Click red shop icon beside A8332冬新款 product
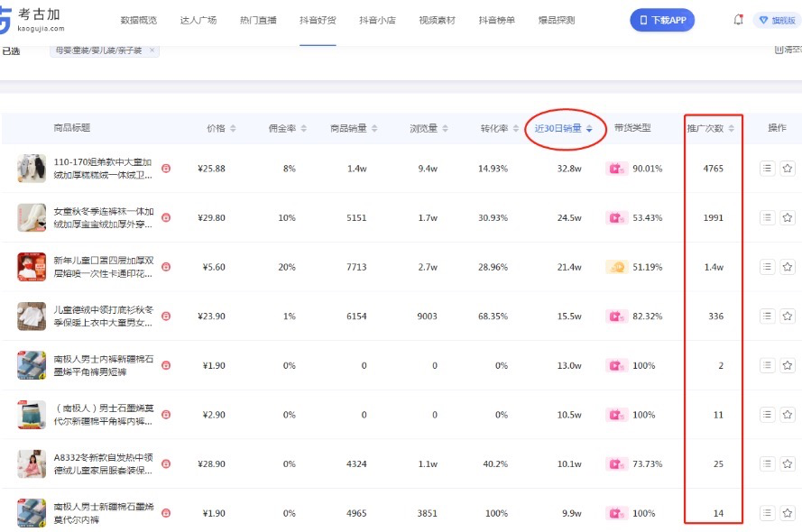 [166, 463]
